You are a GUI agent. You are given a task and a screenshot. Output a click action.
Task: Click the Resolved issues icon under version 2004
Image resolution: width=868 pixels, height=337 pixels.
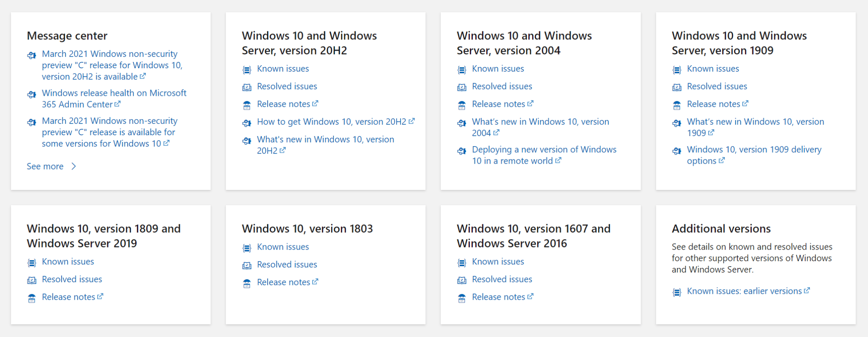tap(462, 88)
